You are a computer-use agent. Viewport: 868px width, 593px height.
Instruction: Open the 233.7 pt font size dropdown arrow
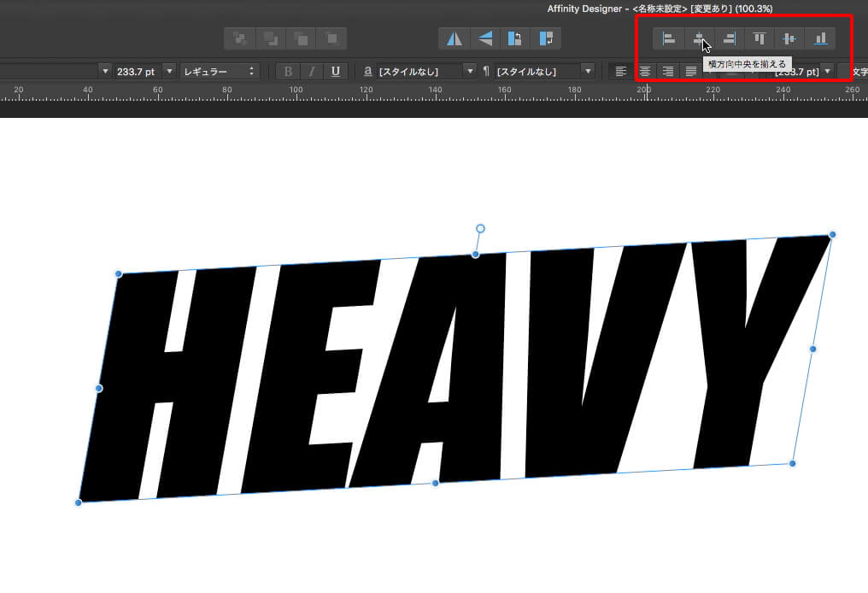170,72
